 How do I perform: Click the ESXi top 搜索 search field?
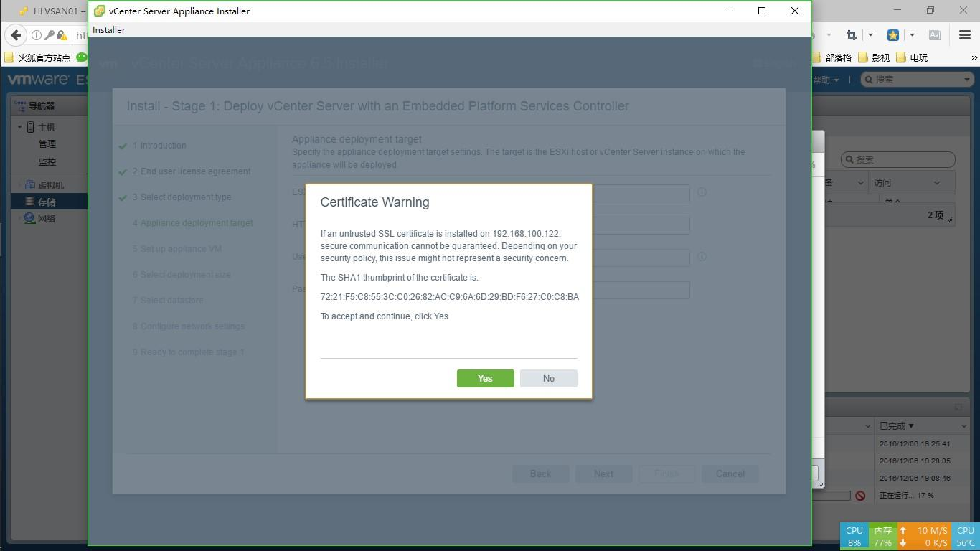916,79
